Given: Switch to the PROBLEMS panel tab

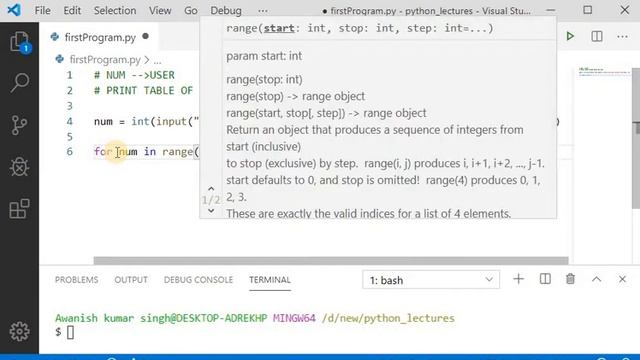Looking at the screenshot, I should [76, 280].
